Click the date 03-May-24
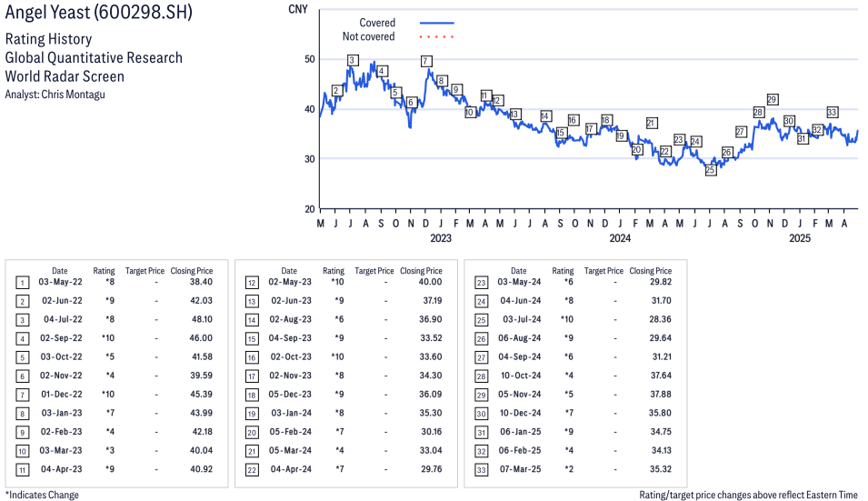The height and width of the screenshot is (501, 868). (x=519, y=282)
